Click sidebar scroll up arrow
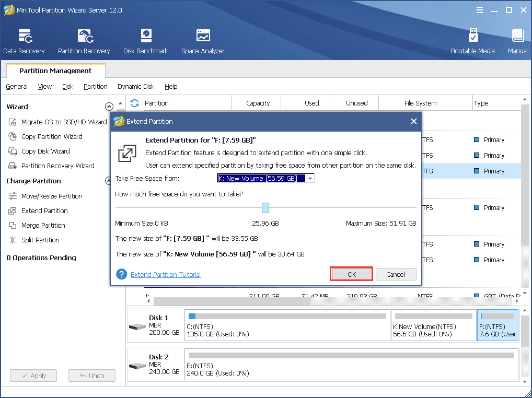The width and height of the screenshot is (532, 398). point(120,103)
